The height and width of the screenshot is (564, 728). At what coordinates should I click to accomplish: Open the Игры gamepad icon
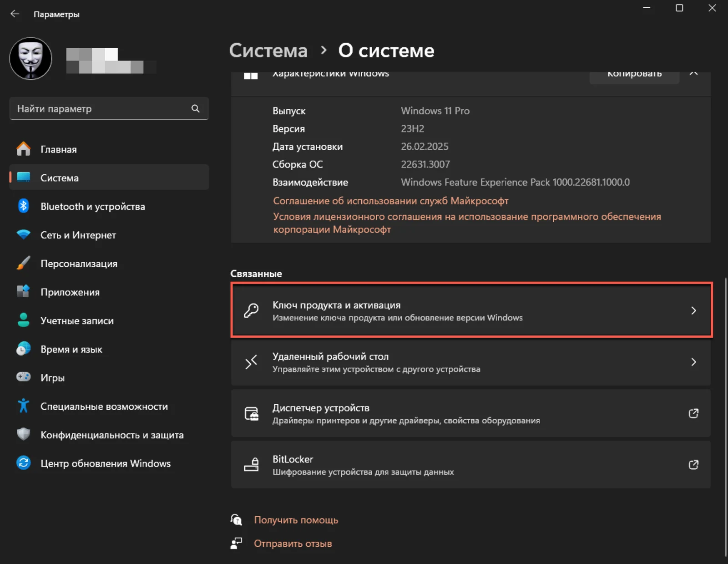click(x=24, y=377)
